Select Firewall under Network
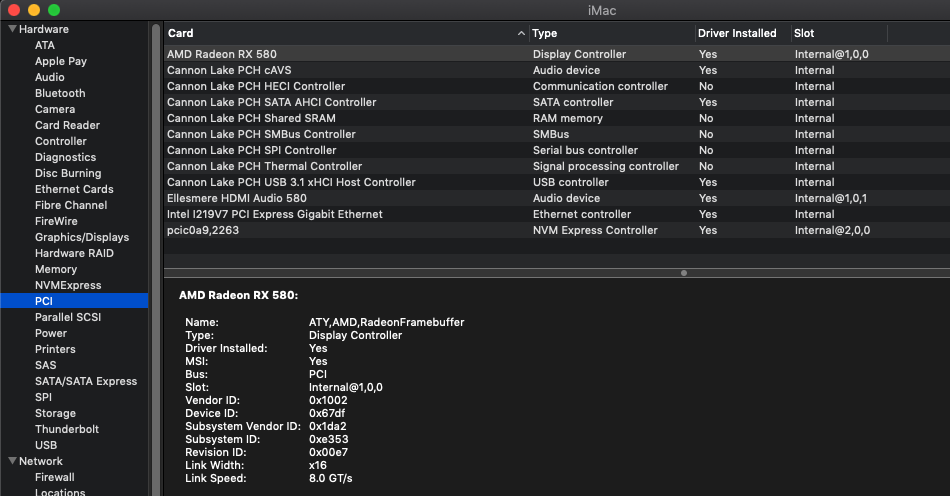Screen dimensions: 950x496 coord(55,477)
